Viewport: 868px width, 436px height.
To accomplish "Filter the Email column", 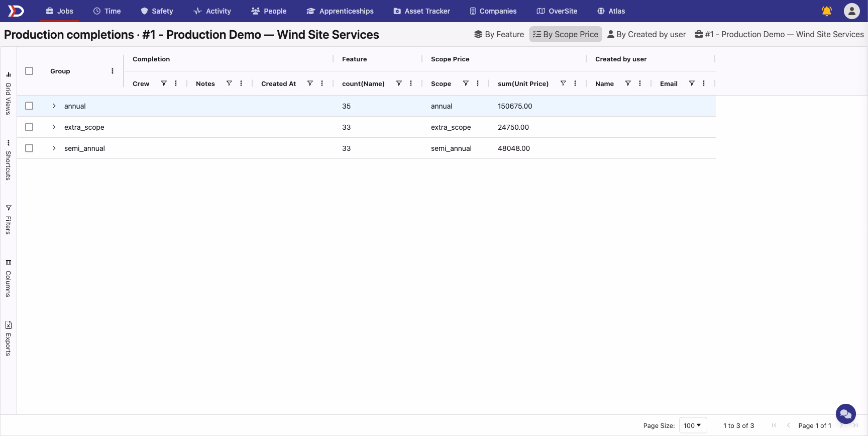I will (692, 83).
